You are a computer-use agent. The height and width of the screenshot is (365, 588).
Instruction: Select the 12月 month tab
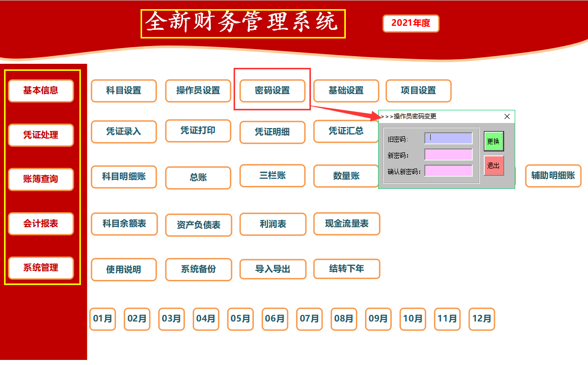pyautogui.click(x=481, y=319)
